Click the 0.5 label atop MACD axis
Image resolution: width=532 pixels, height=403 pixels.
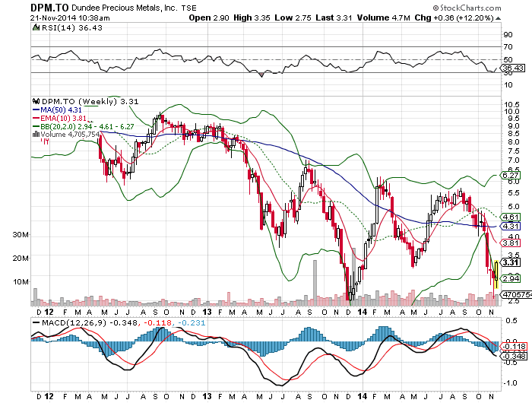(x=511, y=321)
